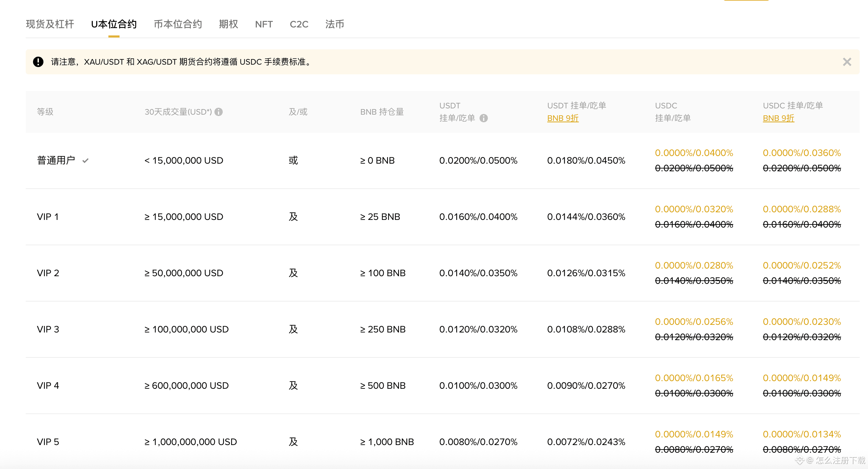Open the USDC column BNB 9折 link
868x469 pixels.
tap(778, 118)
